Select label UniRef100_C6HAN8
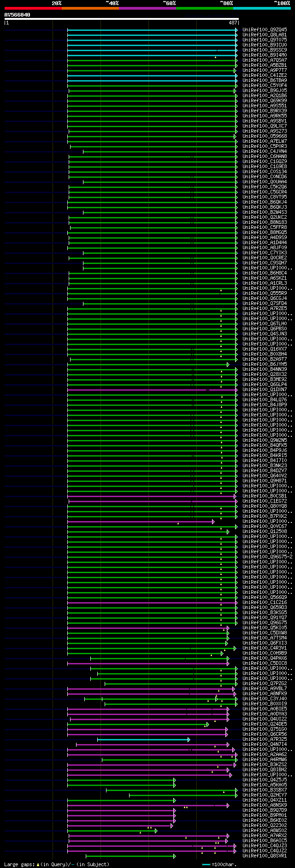295x868 pixels. (265, 157)
